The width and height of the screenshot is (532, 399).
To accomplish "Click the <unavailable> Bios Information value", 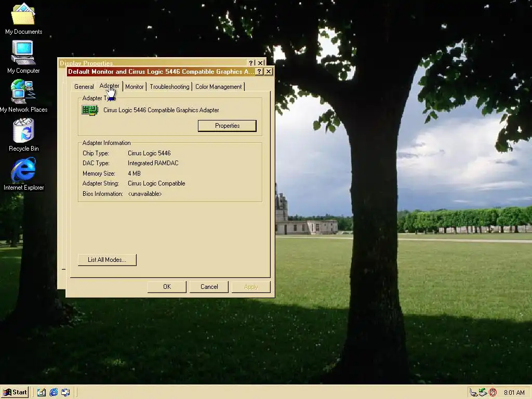I will pyautogui.click(x=145, y=194).
